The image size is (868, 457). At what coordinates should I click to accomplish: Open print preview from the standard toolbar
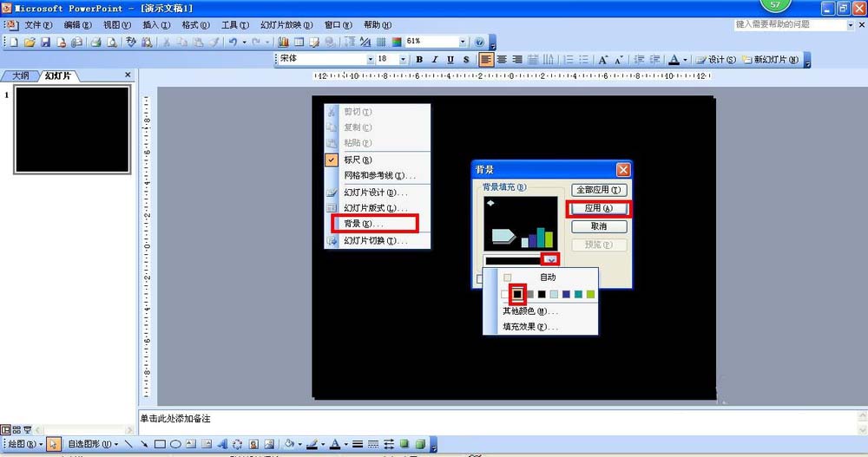tap(112, 42)
